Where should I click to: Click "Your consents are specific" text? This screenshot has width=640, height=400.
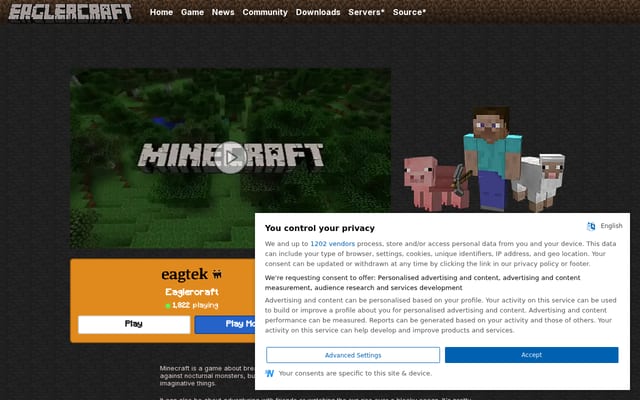tap(355, 373)
